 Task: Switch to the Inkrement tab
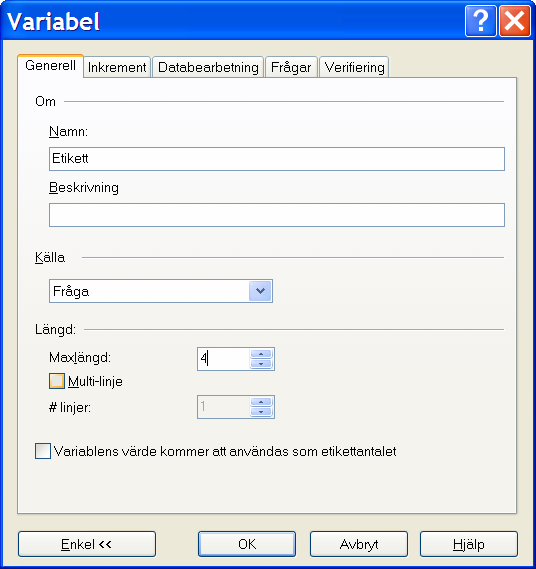(117, 67)
